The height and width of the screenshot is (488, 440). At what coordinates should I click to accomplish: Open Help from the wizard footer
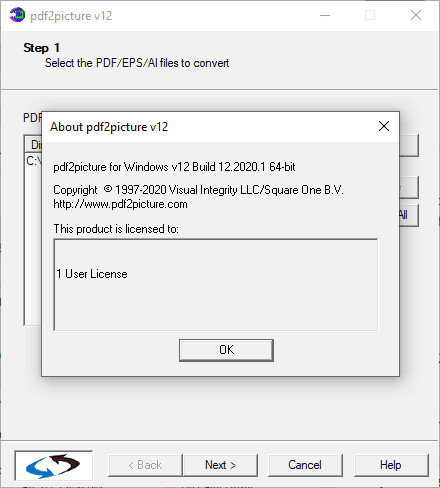(391, 465)
